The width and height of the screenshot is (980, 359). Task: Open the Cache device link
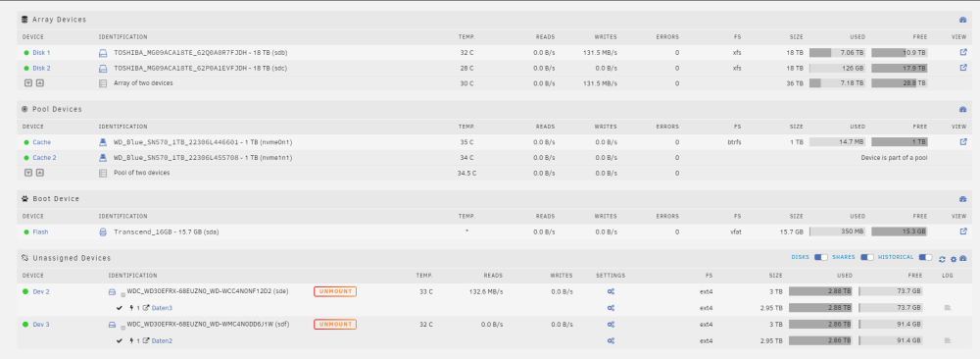[x=42, y=142]
